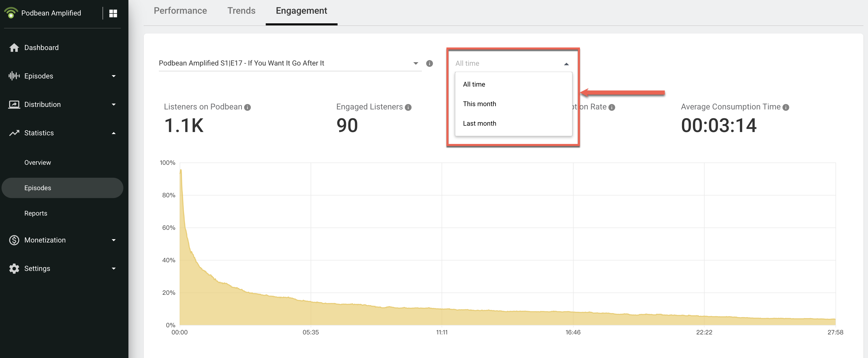Select Last month option
Image resolution: width=868 pixels, height=358 pixels.
(x=479, y=123)
